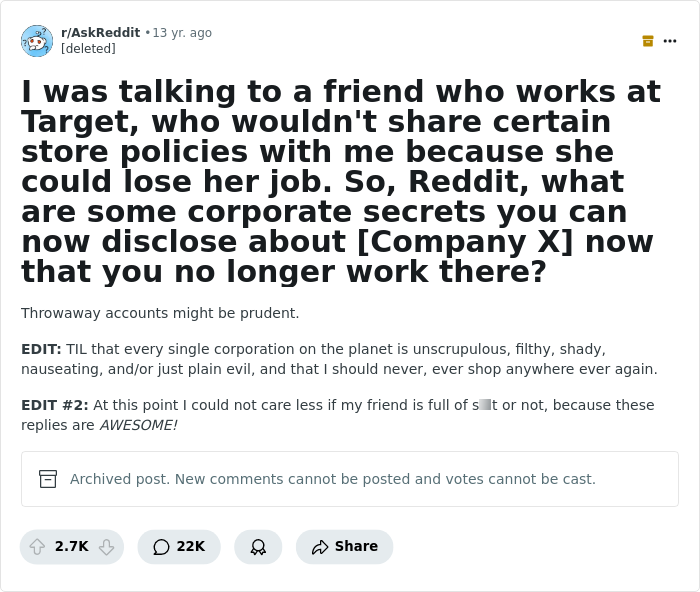Image resolution: width=700 pixels, height=592 pixels.
Task: Click the bold 'EDIT:' label
Action: [x=41, y=349]
